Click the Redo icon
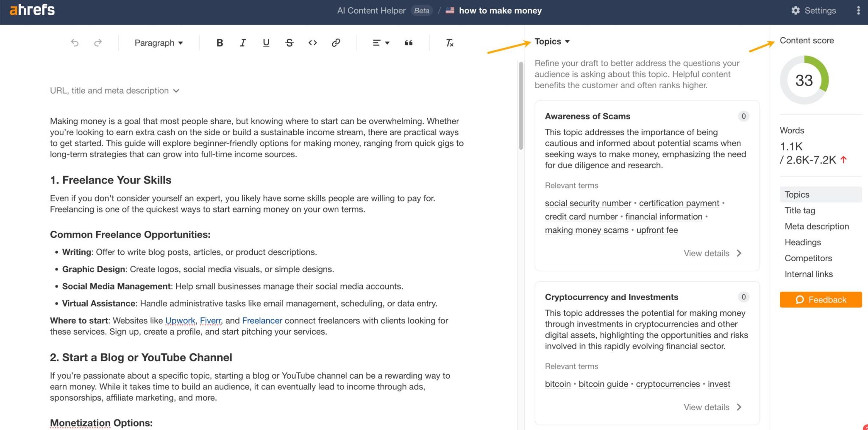 point(98,42)
